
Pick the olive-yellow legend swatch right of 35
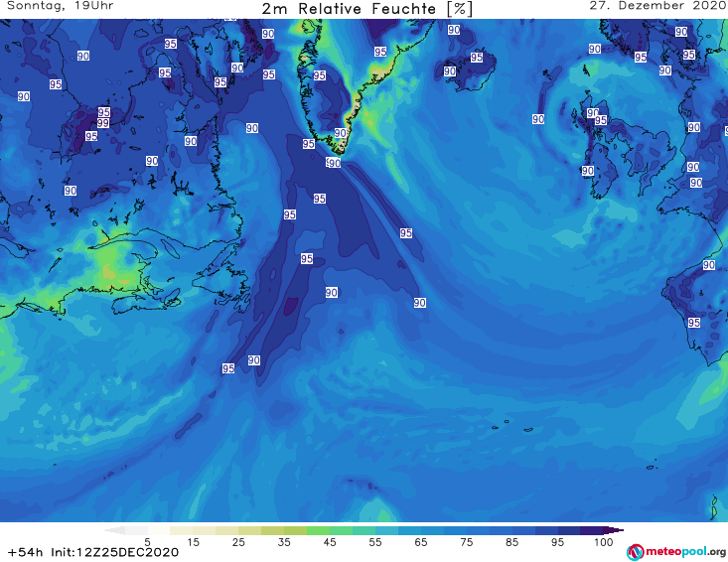coord(295,530)
